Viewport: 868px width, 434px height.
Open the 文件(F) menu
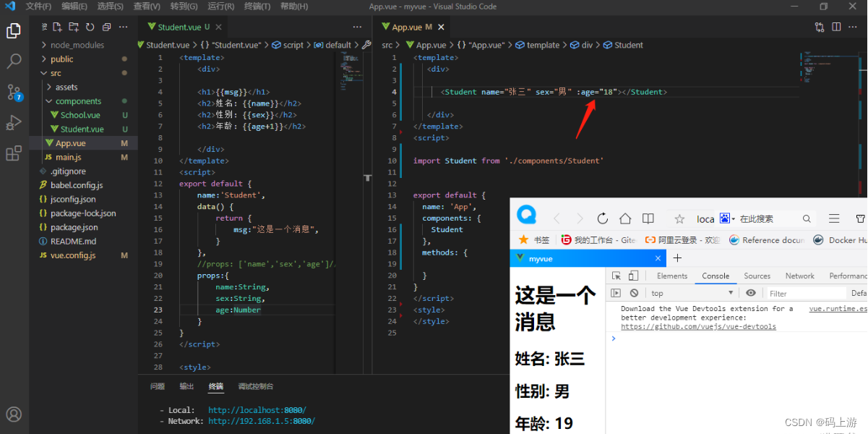pyautogui.click(x=38, y=7)
